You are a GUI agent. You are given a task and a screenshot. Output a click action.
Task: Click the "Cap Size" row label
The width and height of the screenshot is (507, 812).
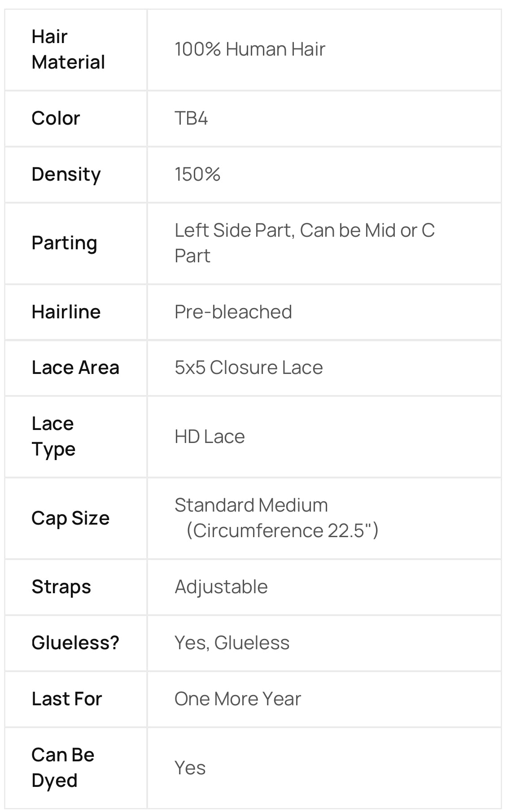point(70,518)
